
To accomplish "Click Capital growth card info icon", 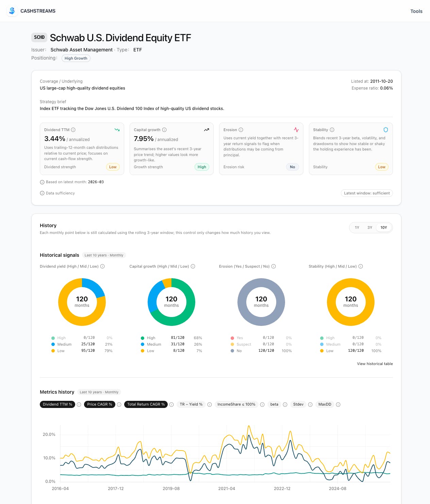I will [164, 130].
